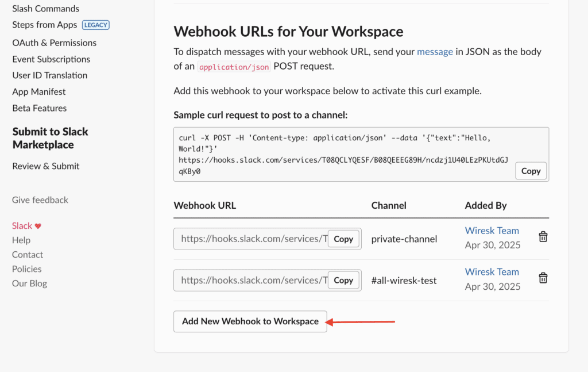This screenshot has width=588, height=372.
Task: Click the Added By column header
Action: click(x=486, y=205)
